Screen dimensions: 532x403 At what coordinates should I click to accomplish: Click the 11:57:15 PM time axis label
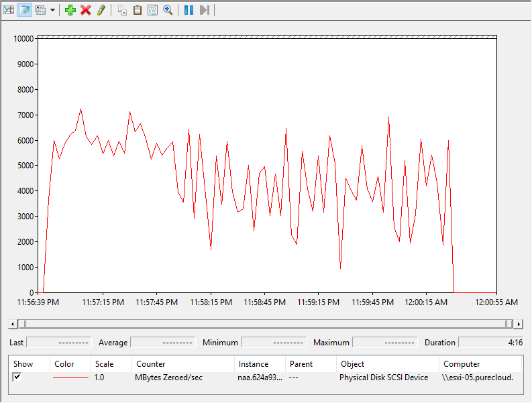point(103,302)
